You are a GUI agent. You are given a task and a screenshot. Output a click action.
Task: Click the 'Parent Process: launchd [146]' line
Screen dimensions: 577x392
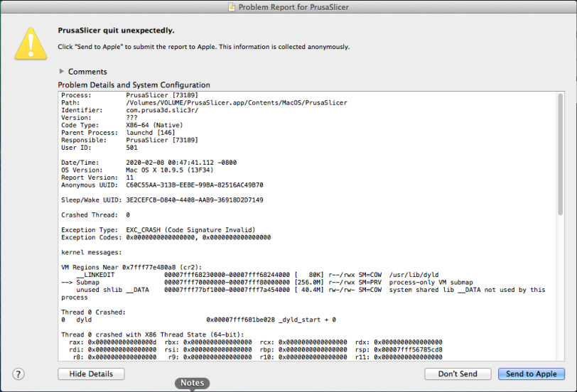(118, 133)
